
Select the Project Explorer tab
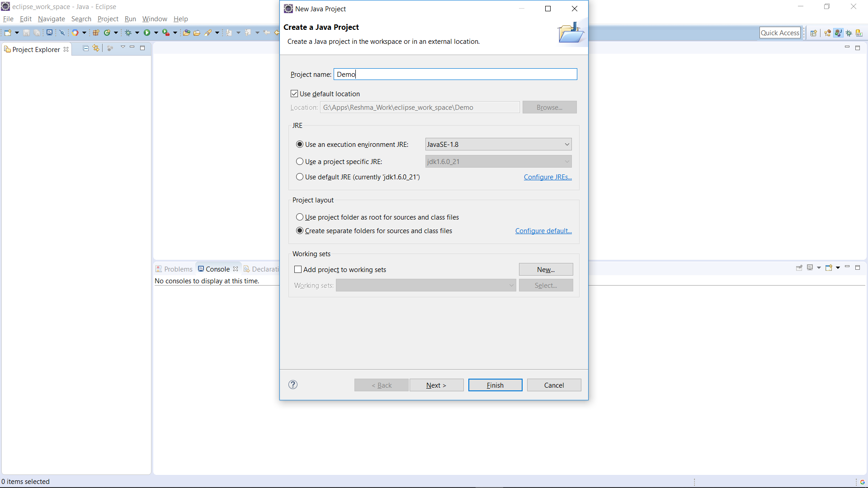coord(36,49)
